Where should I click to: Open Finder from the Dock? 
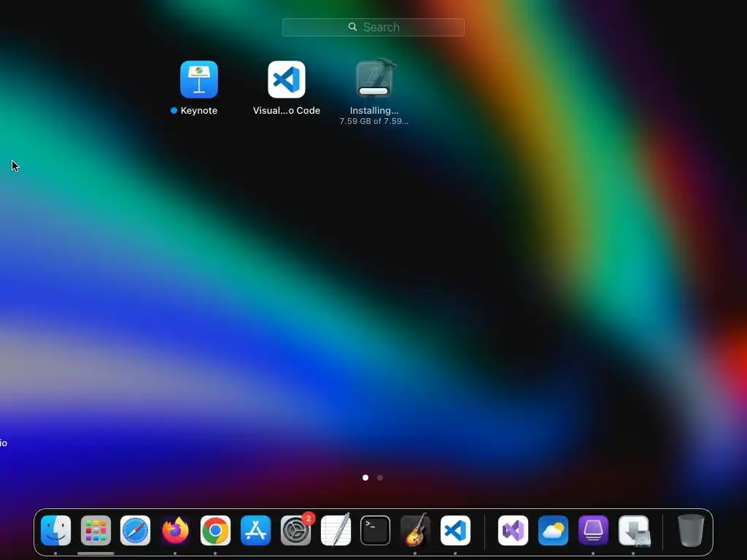(x=55, y=530)
